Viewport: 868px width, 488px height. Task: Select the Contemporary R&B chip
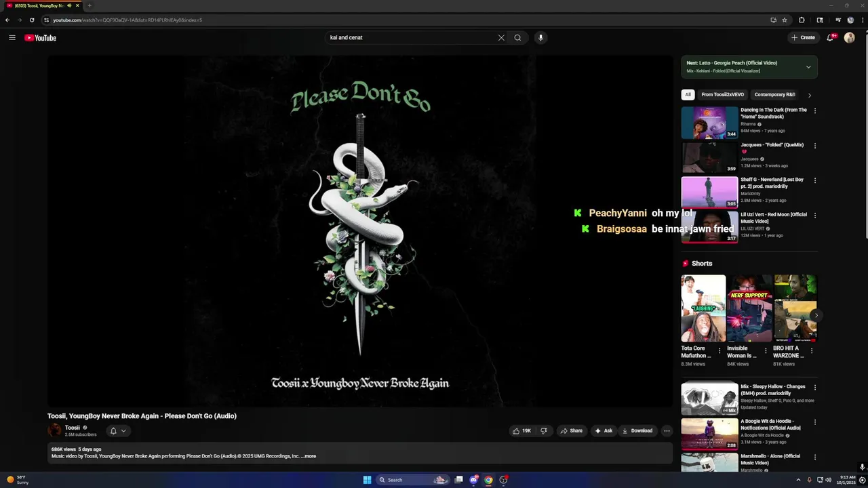click(774, 95)
